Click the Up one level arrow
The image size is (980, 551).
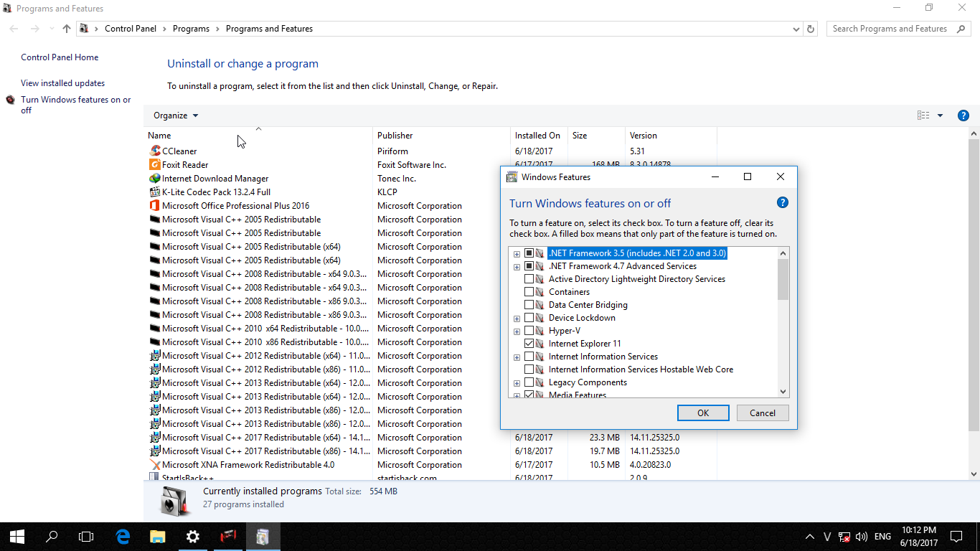tap(67, 29)
